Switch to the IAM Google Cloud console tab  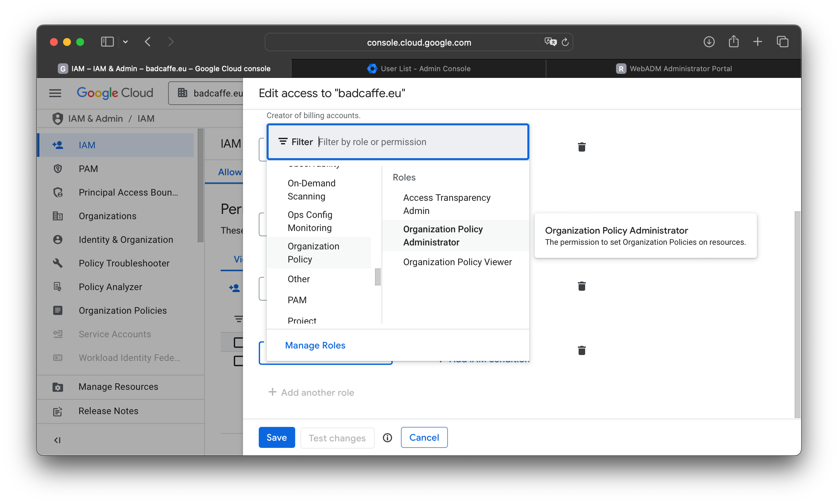[164, 69]
